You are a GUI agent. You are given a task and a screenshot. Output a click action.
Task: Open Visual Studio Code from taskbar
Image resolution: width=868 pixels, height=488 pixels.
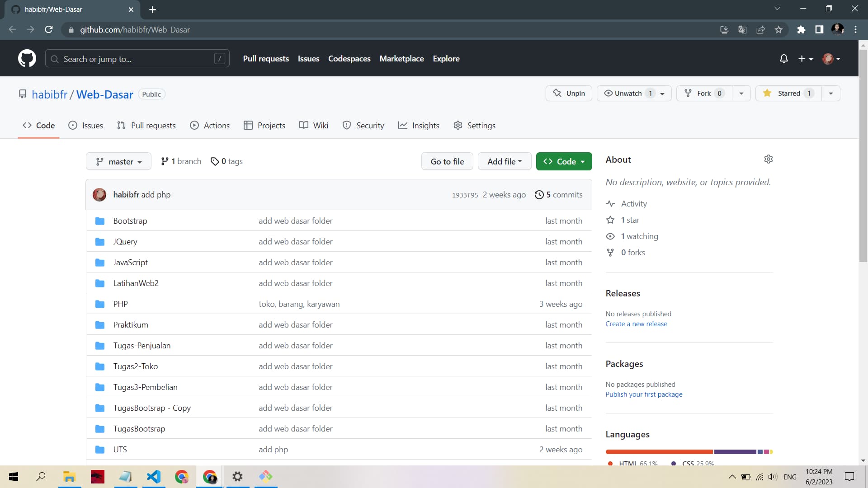pos(154,477)
